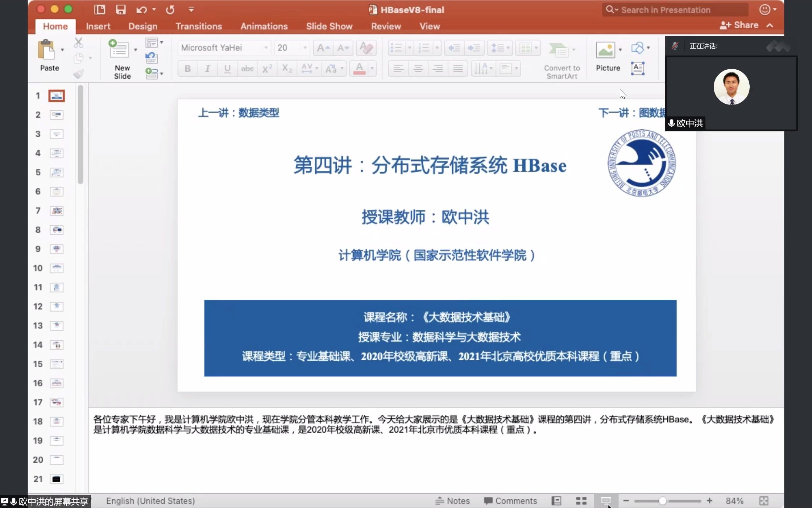Toggle Bold formatting
Image resolution: width=812 pixels, height=508 pixels.
click(187, 69)
